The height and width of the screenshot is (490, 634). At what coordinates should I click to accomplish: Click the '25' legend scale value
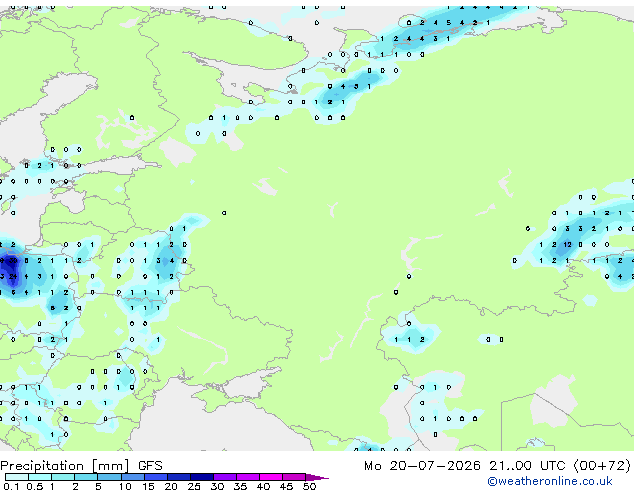tap(194, 486)
